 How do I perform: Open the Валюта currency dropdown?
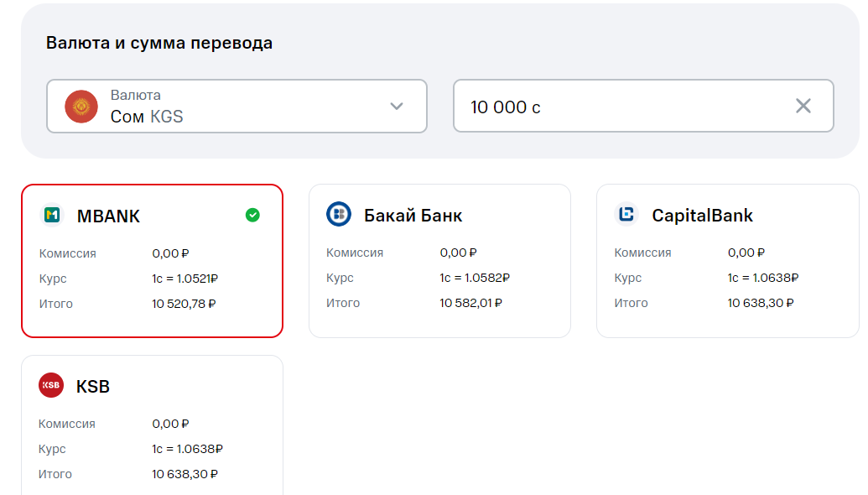pos(236,106)
